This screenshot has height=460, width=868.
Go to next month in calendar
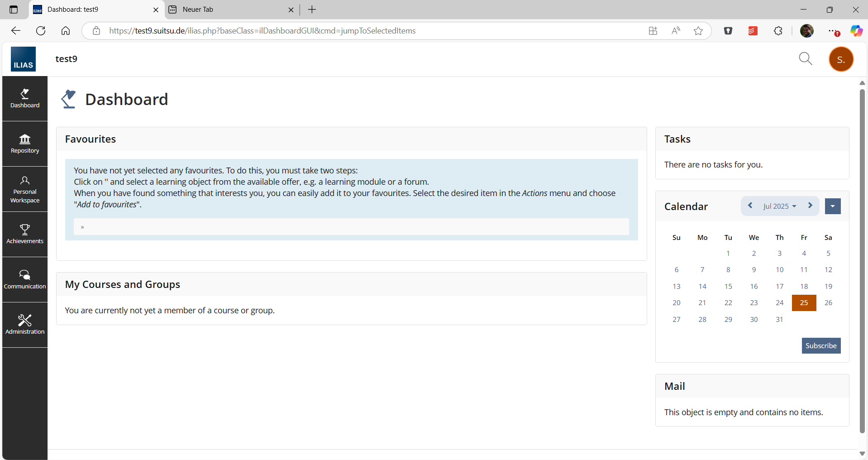click(810, 206)
